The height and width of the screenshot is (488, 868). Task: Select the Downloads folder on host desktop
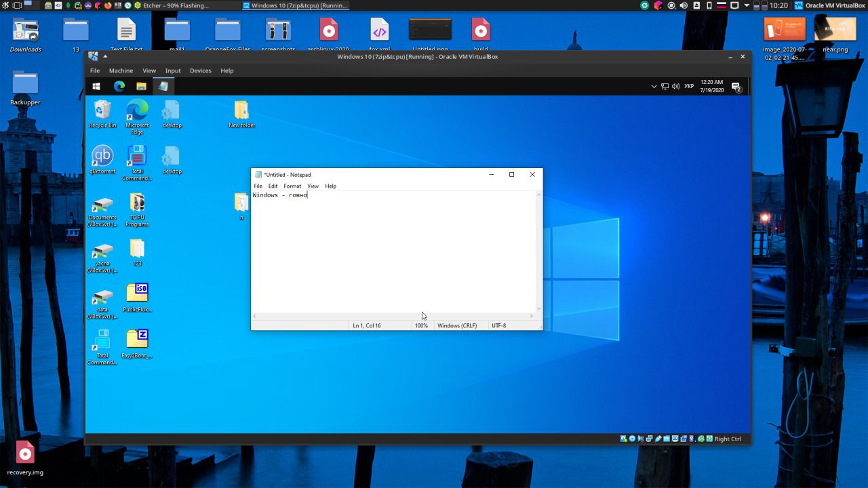pyautogui.click(x=25, y=35)
